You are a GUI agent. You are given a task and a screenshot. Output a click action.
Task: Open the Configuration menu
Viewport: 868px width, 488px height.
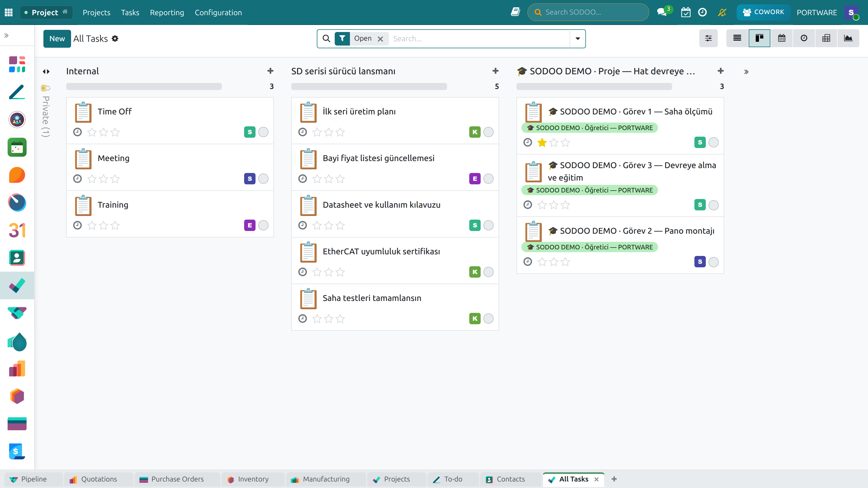218,12
